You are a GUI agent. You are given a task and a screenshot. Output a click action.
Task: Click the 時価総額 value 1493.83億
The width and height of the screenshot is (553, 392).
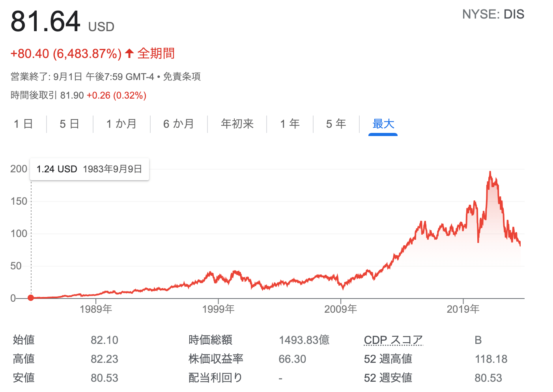coord(304,340)
